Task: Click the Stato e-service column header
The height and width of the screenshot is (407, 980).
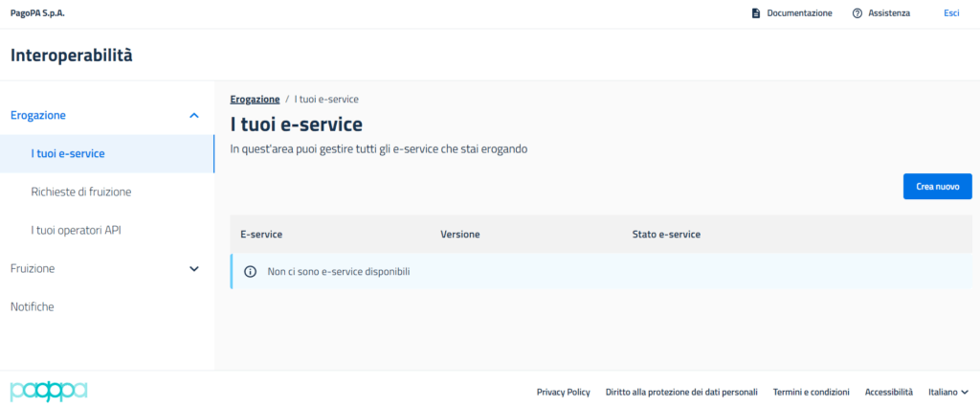Action: pyautogui.click(x=666, y=234)
